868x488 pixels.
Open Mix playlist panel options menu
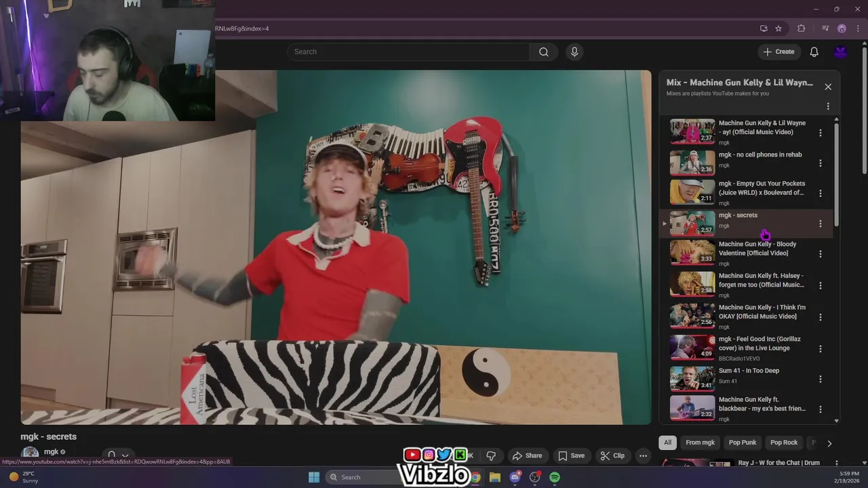[828, 106]
